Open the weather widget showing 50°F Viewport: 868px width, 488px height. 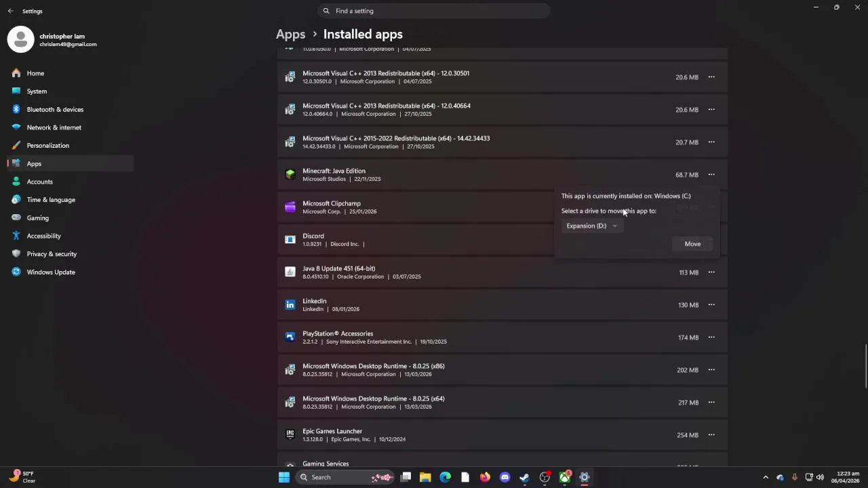coord(22,477)
